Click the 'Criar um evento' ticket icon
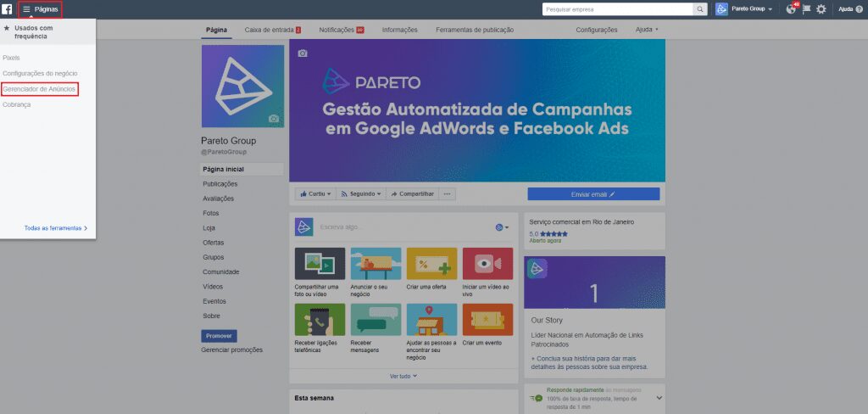The image size is (868, 414). tap(487, 320)
